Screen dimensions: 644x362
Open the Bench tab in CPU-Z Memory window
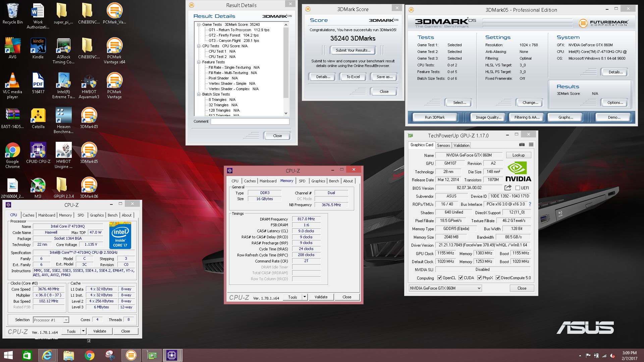[x=334, y=181]
